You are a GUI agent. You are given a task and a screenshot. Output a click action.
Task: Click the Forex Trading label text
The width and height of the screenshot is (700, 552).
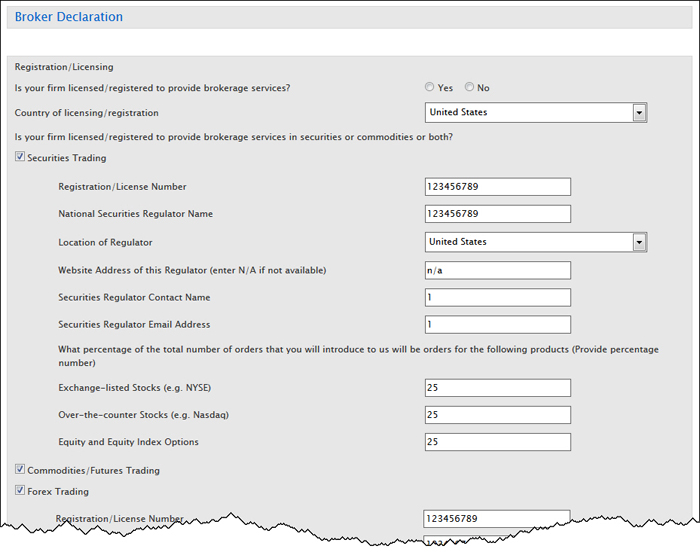pyautogui.click(x=58, y=492)
